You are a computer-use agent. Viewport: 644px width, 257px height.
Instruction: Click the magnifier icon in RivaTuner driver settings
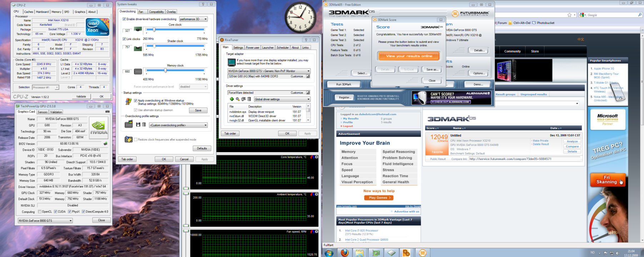[238, 99]
